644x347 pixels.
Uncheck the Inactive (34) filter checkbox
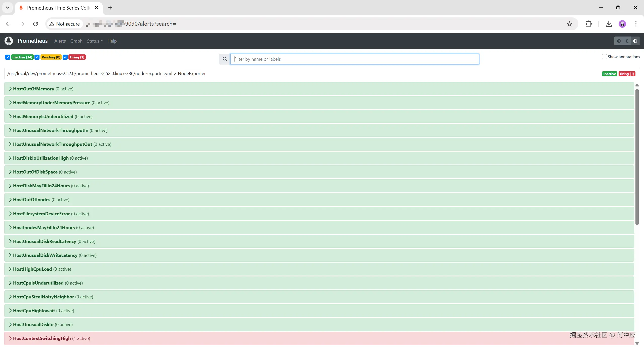pyautogui.click(x=8, y=57)
